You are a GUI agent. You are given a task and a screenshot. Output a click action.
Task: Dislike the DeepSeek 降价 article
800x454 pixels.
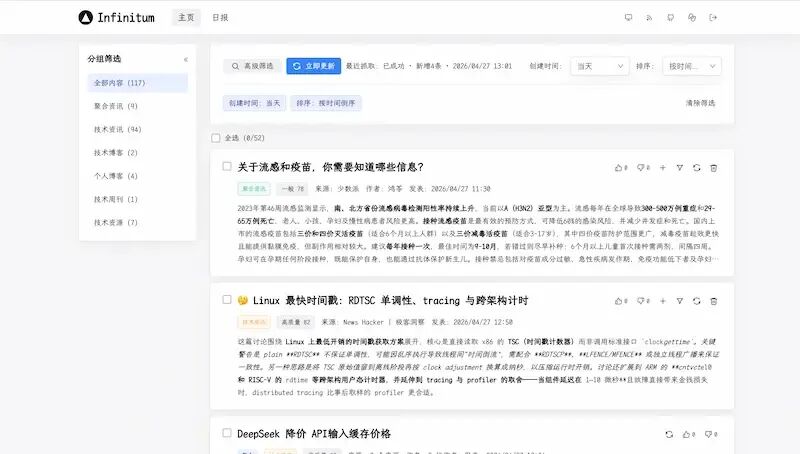coord(711,435)
